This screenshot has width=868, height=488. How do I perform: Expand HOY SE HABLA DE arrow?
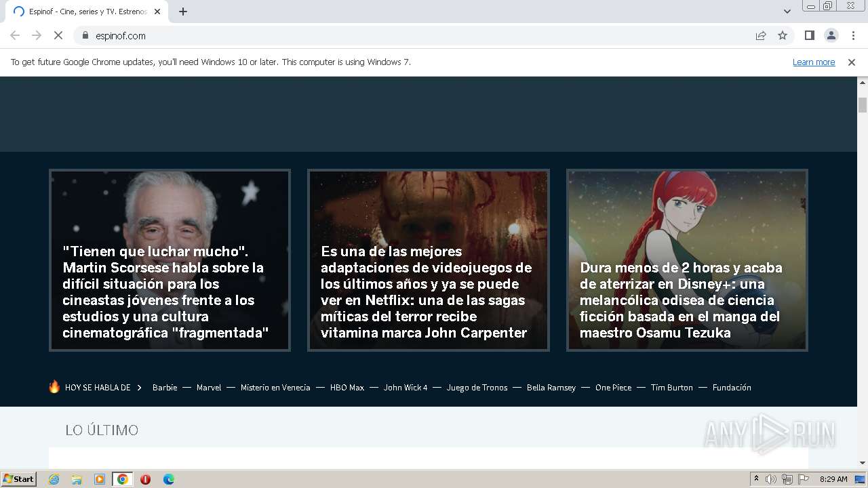pyautogui.click(x=139, y=388)
